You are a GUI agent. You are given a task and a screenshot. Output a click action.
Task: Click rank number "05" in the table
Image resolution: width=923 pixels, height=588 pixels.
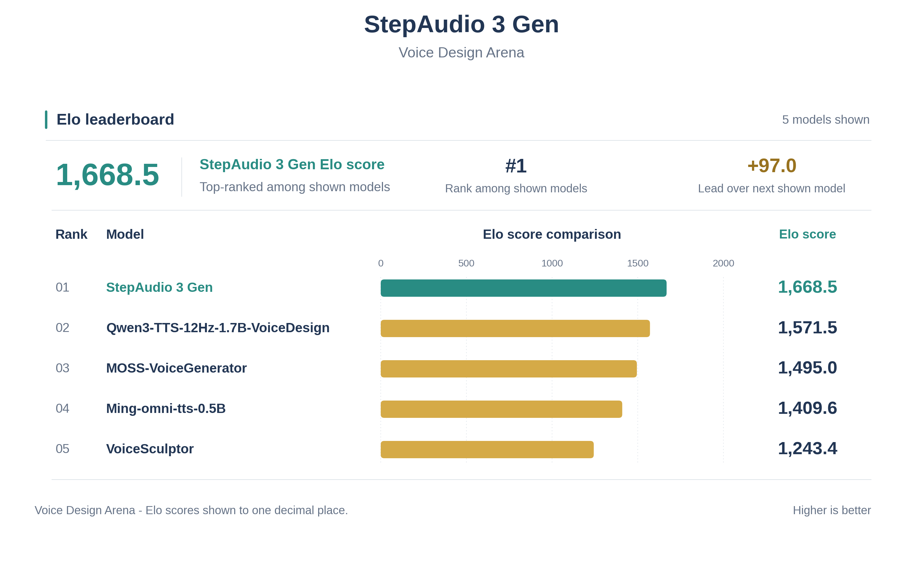pyautogui.click(x=63, y=449)
